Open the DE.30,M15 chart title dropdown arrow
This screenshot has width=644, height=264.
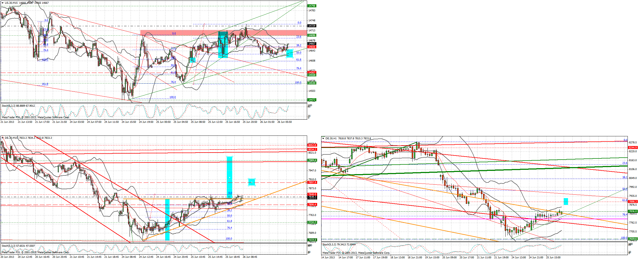tap(3, 138)
